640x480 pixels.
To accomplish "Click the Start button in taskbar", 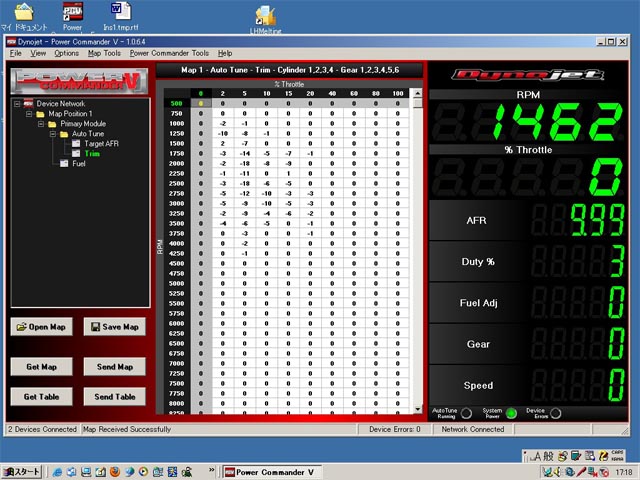I will pos(21,472).
